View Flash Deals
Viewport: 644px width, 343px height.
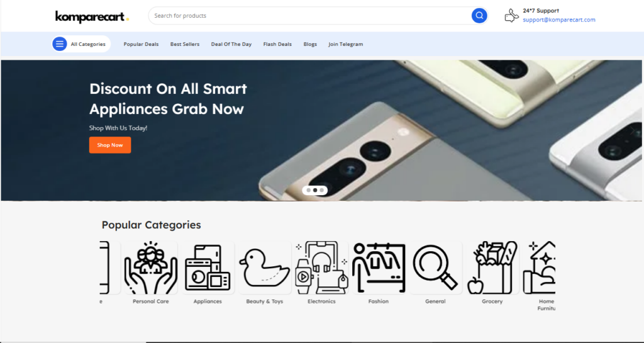coord(277,44)
